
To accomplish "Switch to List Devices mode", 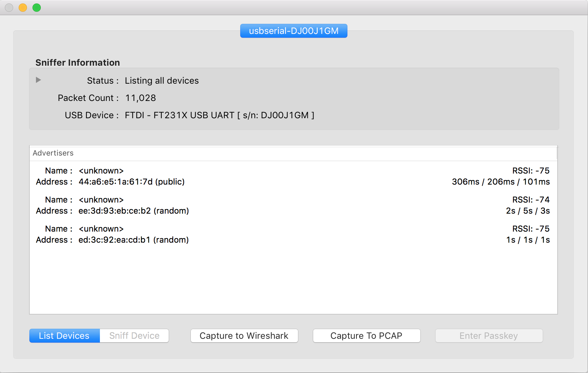I will click(65, 336).
